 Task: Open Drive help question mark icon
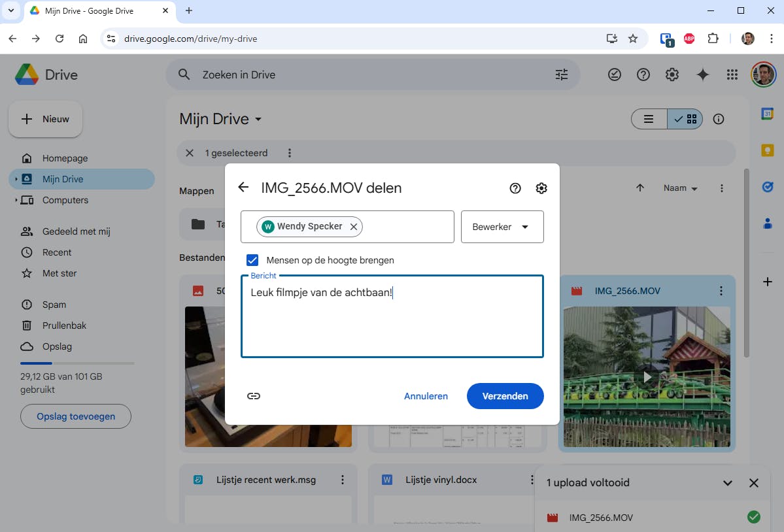[x=643, y=75]
